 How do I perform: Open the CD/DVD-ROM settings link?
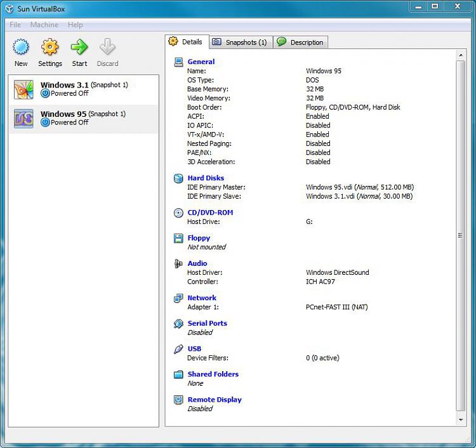210,213
